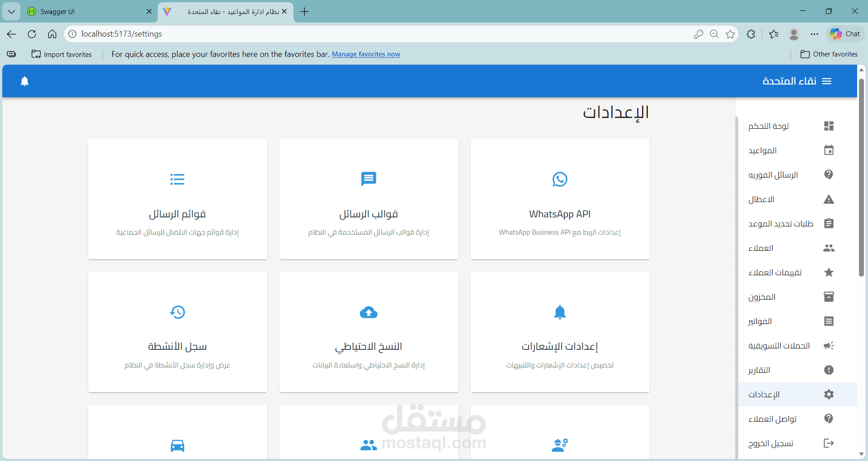Click the warning triangle icon for الاعطال

(x=829, y=199)
